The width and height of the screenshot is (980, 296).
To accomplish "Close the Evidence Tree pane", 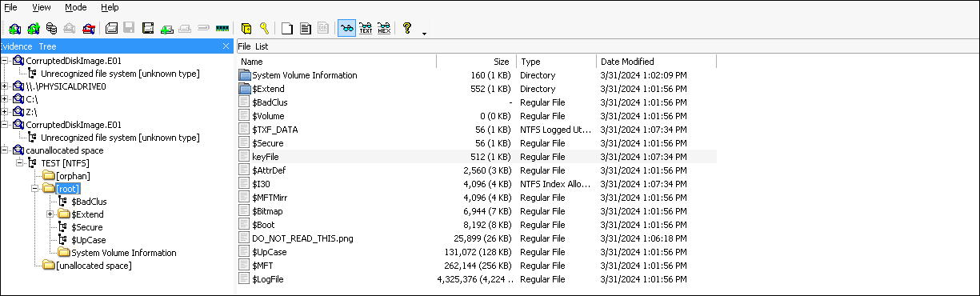I will [x=226, y=46].
